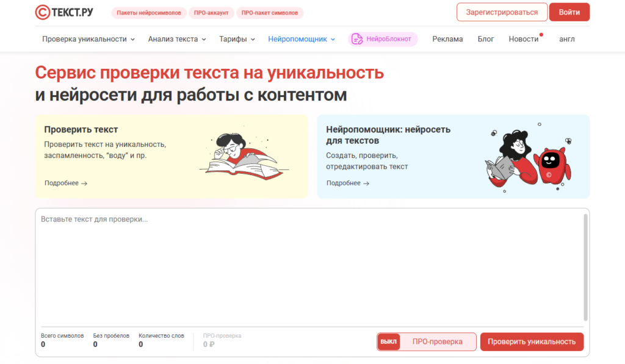Expand Анализ текста dropdown
This screenshot has width=625, height=364.
[177, 39]
